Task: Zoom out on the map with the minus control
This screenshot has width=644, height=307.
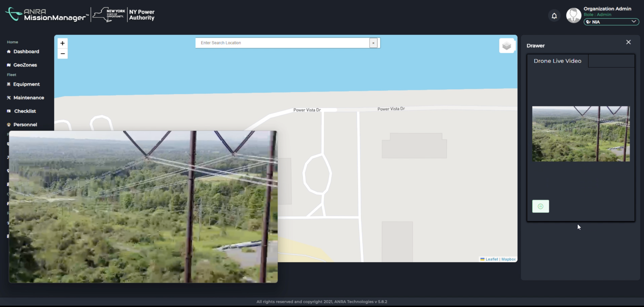Action: tap(63, 54)
